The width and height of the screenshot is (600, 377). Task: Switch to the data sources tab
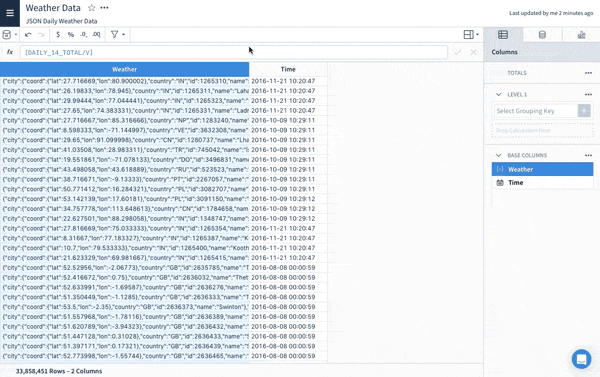pos(542,35)
